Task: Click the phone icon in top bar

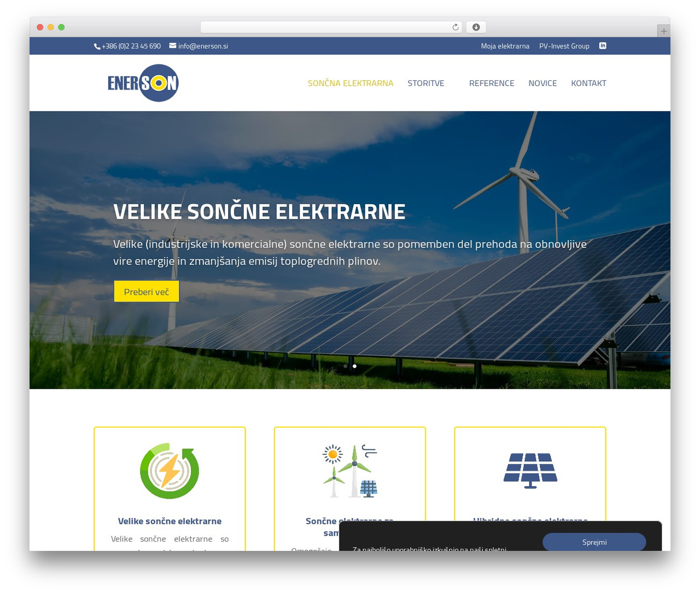Action: tap(97, 46)
